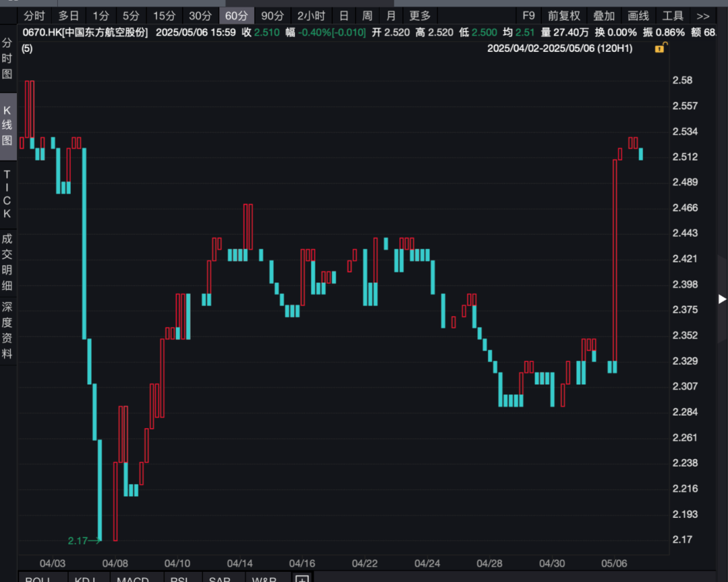Image resolution: width=728 pixels, height=582 pixels.
Task: Select the MACD indicator tab
Action: tap(132, 579)
